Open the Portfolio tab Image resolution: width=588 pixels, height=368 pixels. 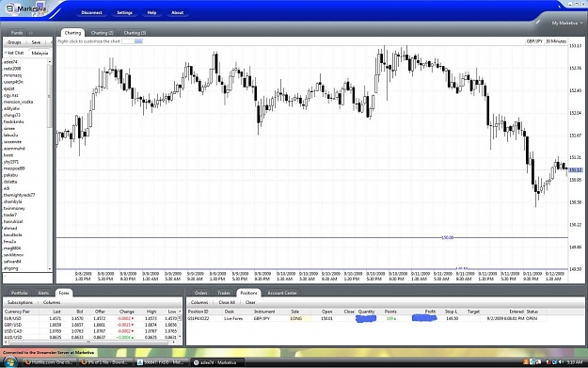click(x=19, y=293)
